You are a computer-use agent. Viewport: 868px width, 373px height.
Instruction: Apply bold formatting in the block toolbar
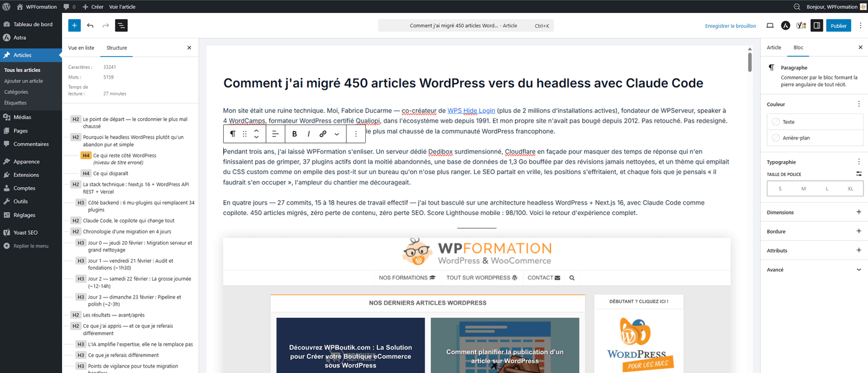click(294, 133)
